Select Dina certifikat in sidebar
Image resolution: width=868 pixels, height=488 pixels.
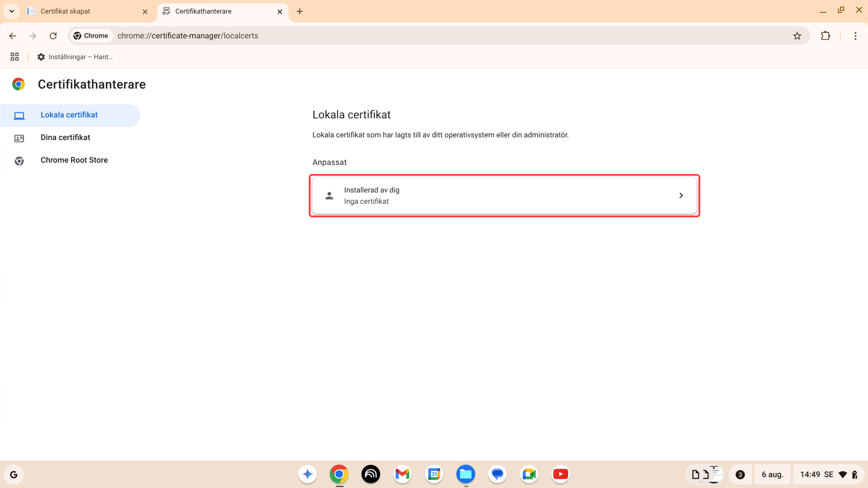(66, 137)
